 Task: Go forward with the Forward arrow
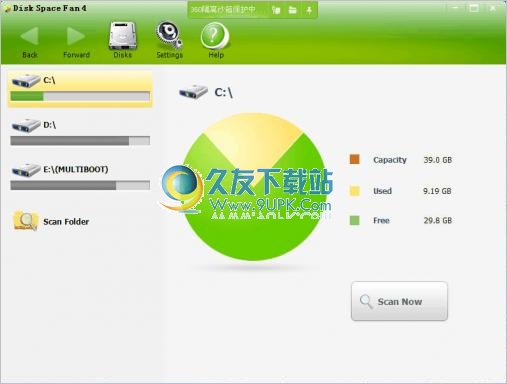[x=76, y=41]
